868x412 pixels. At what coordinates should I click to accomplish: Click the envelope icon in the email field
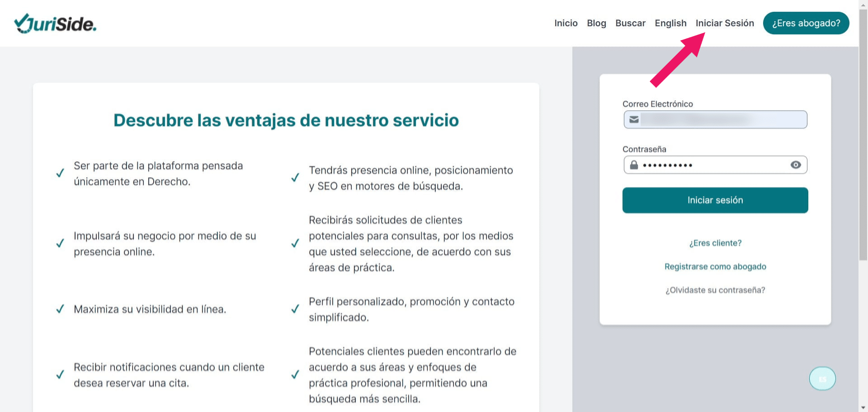click(x=634, y=120)
